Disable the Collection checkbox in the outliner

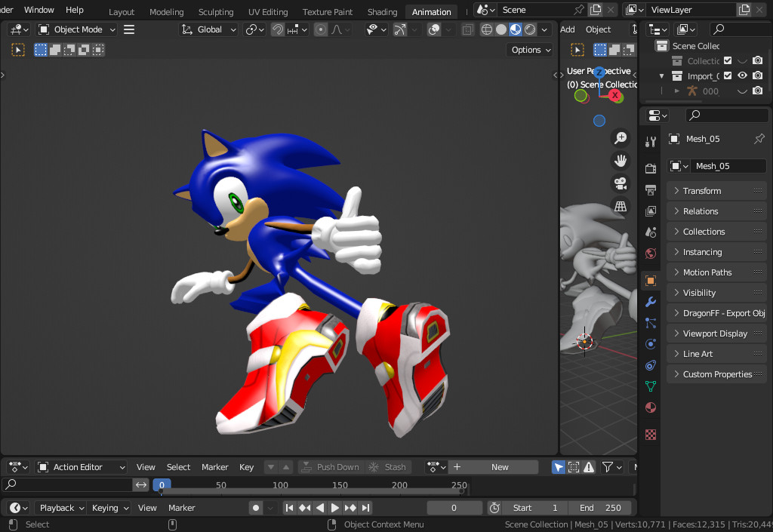coord(726,60)
